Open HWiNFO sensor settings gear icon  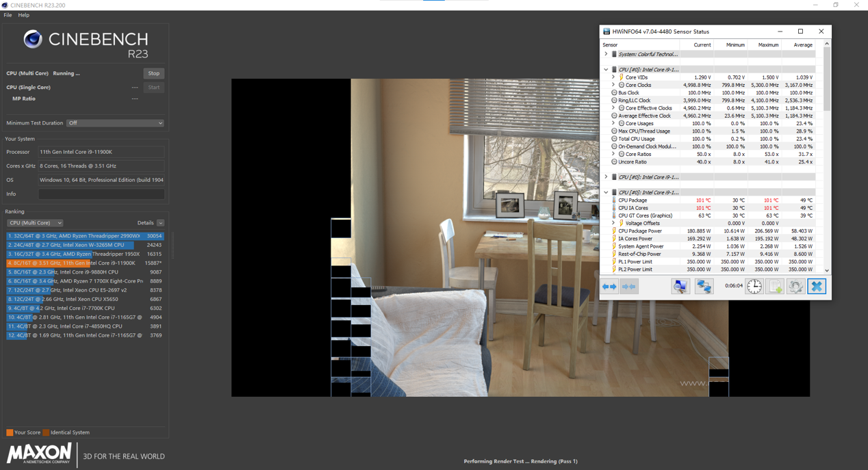[x=795, y=287]
